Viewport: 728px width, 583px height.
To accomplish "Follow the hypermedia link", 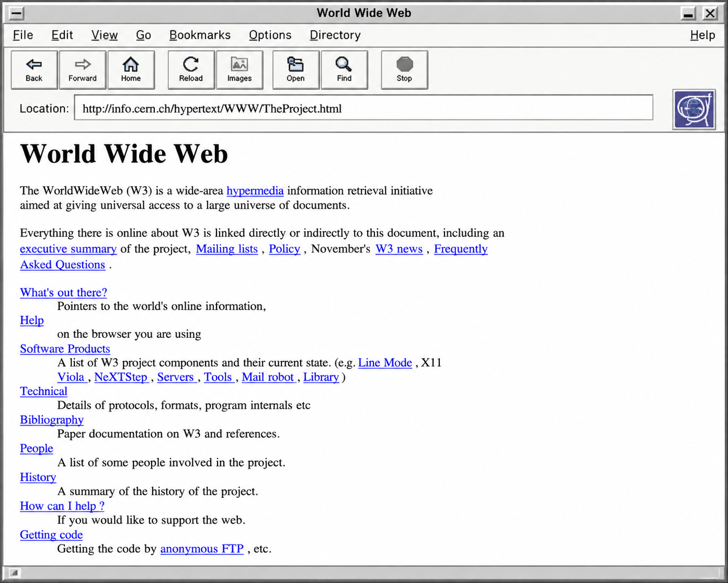I will pyautogui.click(x=255, y=191).
